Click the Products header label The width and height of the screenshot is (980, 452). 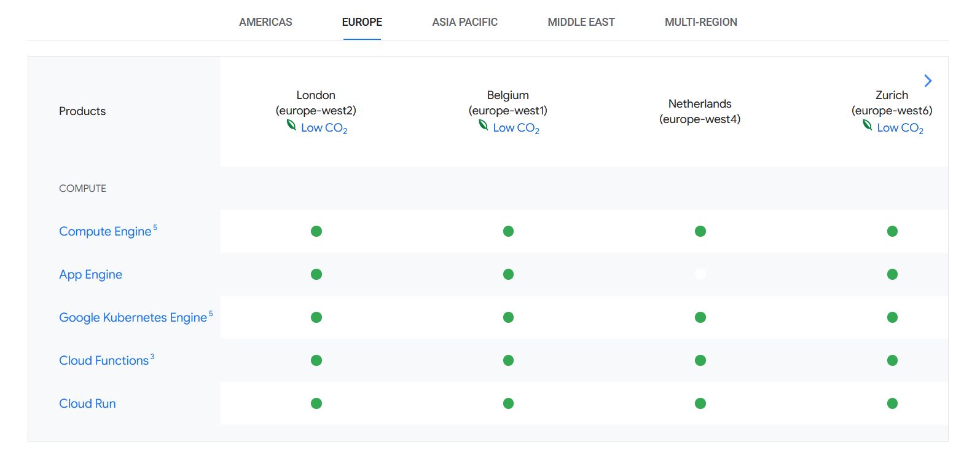tap(82, 111)
